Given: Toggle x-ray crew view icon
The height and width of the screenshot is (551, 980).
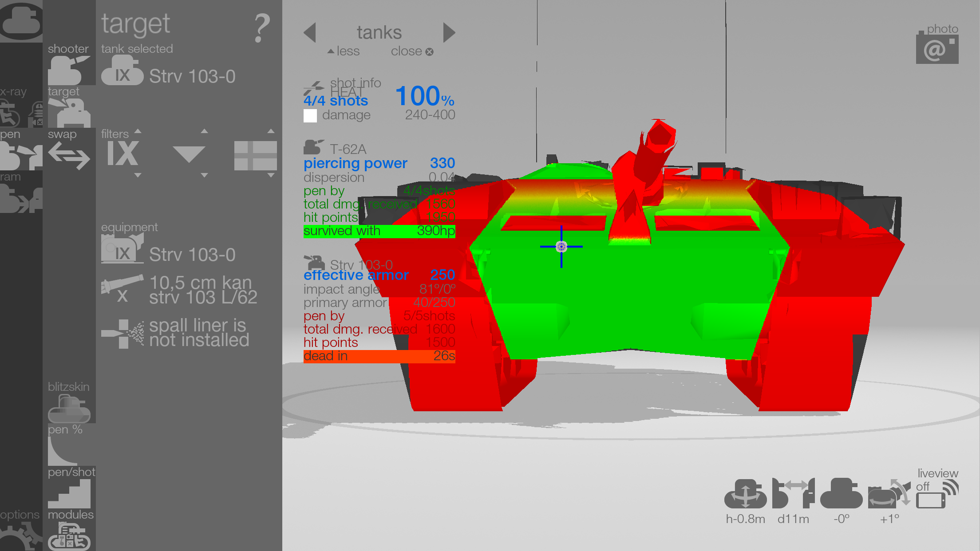Looking at the screenshot, I should click(11, 114).
